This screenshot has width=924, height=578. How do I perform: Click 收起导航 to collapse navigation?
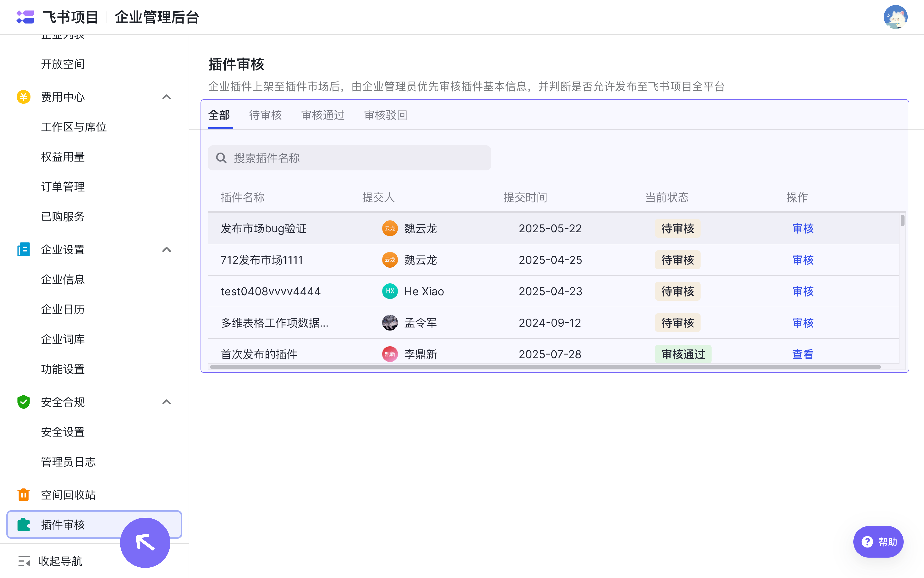60,561
